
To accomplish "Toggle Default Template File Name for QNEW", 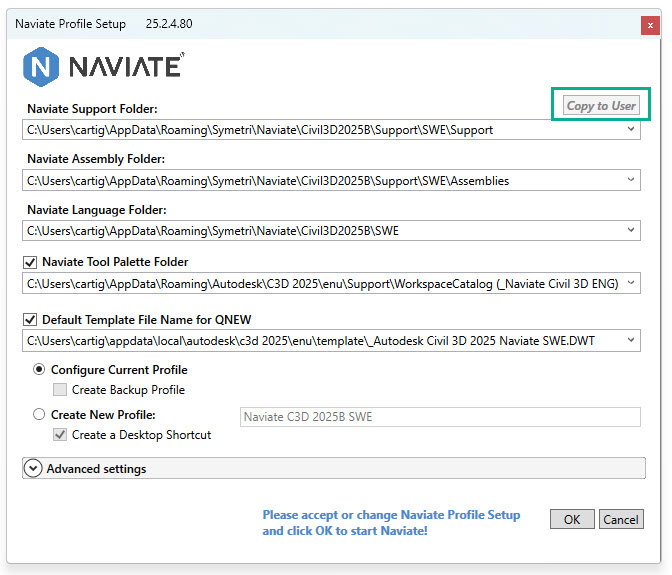I will (30, 320).
